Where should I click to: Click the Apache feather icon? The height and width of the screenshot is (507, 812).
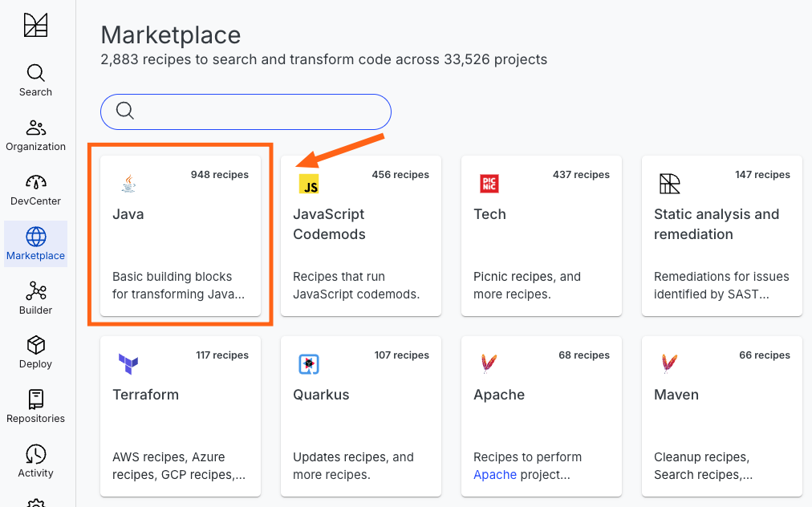(x=489, y=364)
